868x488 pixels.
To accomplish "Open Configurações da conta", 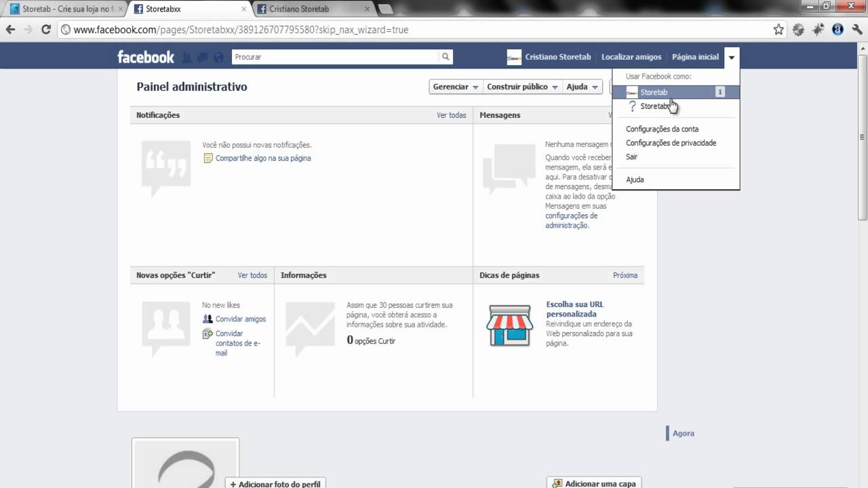I will [662, 129].
